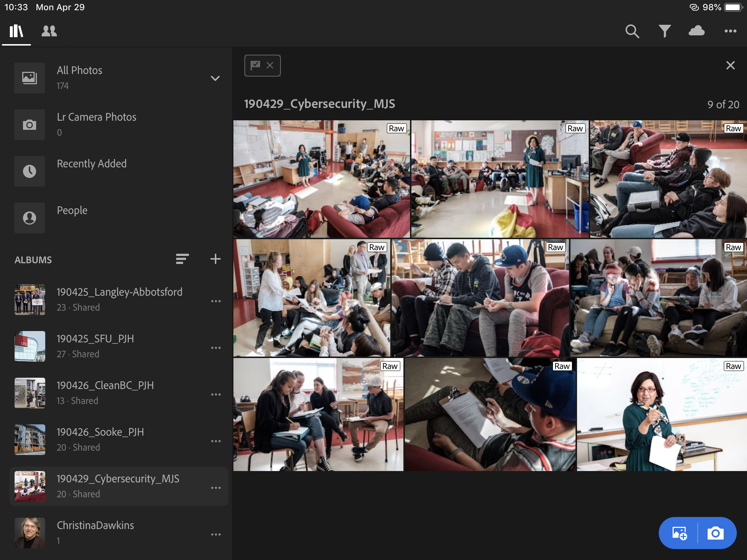747x560 pixels.
Task: Select the 190426_CleanBC_PJH album
Action: pyautogui.click(x=105, y=392)
